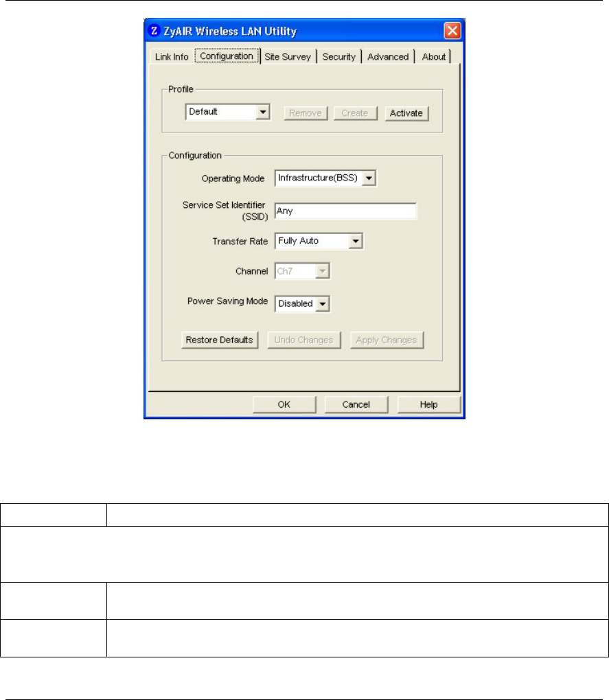This screenshot has height=700, width=609.
Task: Close the ZyAIR Wireless LAN Utility window
Action: point(452,30)
